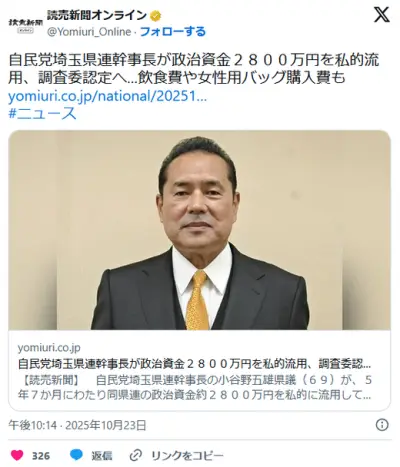
Task: Open the Yomiuri Shimbun profile avatar
Action: click(26, 24)
